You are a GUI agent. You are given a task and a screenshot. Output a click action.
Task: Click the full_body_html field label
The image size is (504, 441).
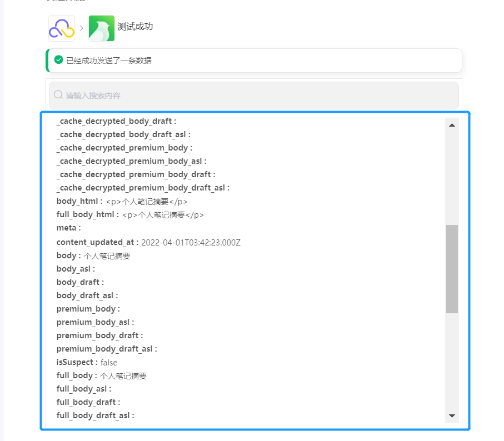tap(88, 214)
